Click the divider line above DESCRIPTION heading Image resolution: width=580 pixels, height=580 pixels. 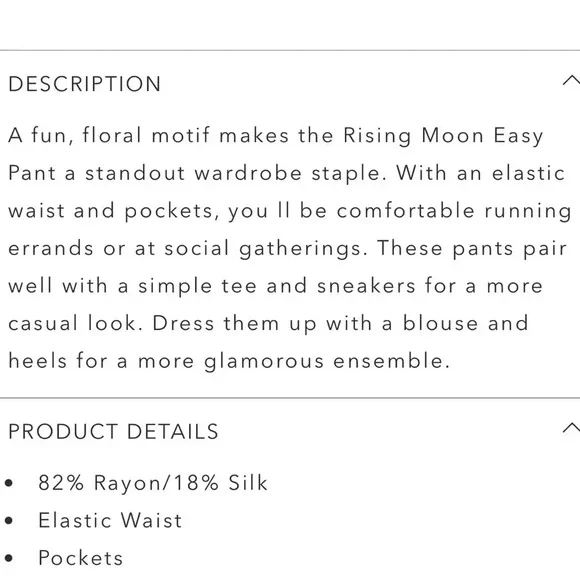290,50
